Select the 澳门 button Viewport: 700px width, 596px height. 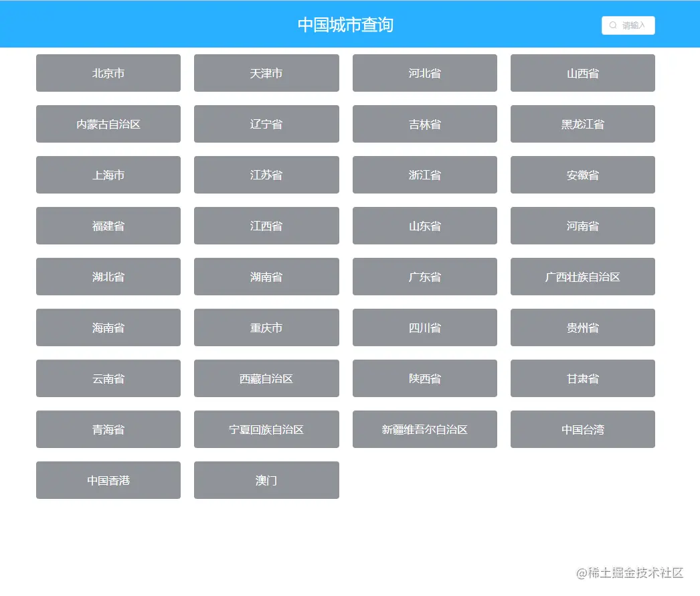click(x=266, y=481)
